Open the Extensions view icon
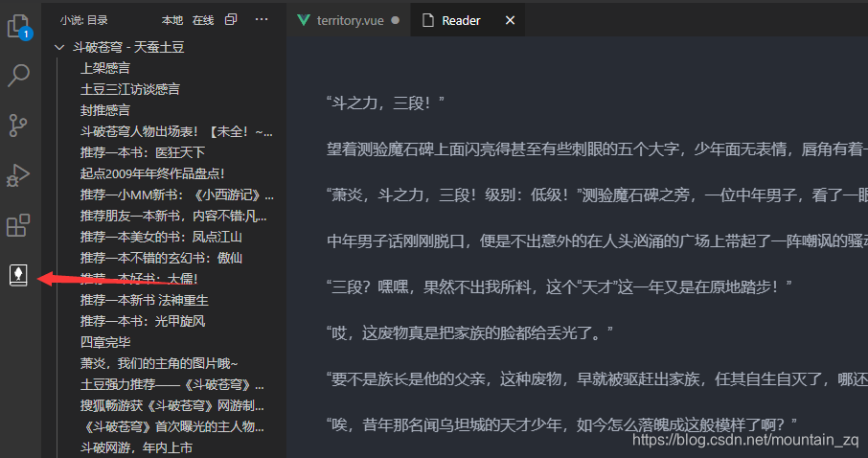This screenshot has height=458, width=868. click(18, 225)
